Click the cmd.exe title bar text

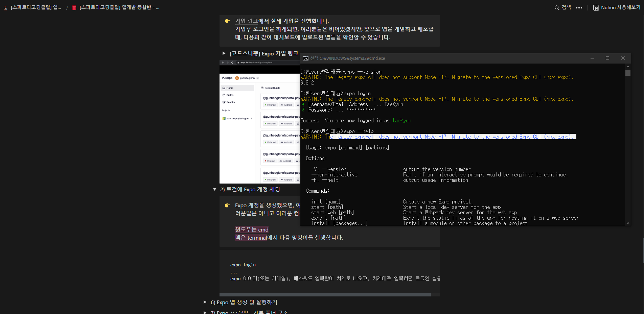348,58
